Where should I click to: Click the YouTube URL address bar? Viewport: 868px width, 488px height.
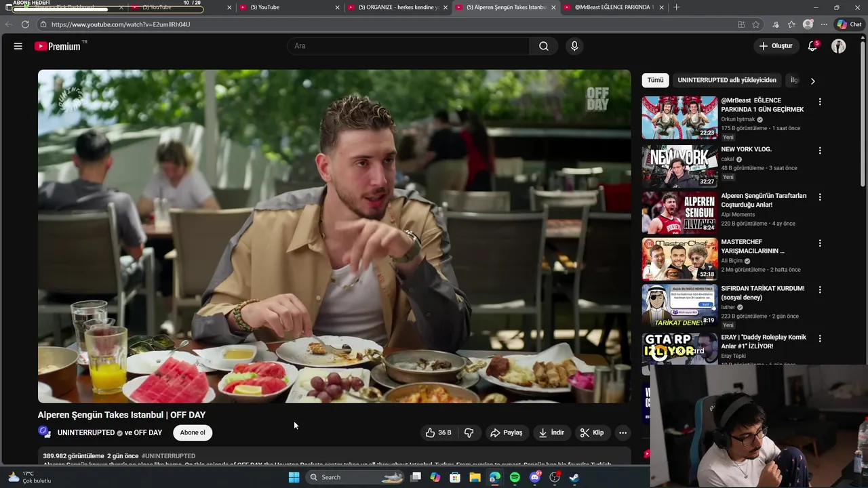pos(387,24)
